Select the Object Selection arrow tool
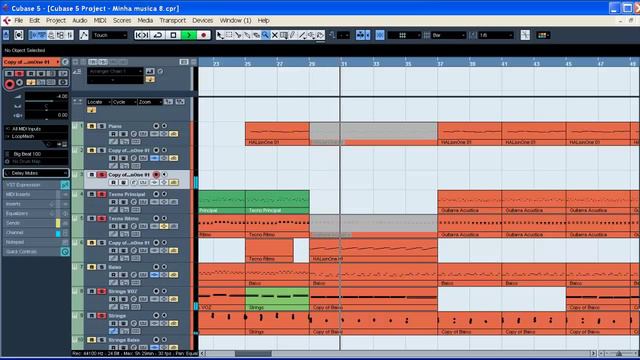The height and width of the screenshot is (360, 640). pyautogui.click(x=220, y=36)
